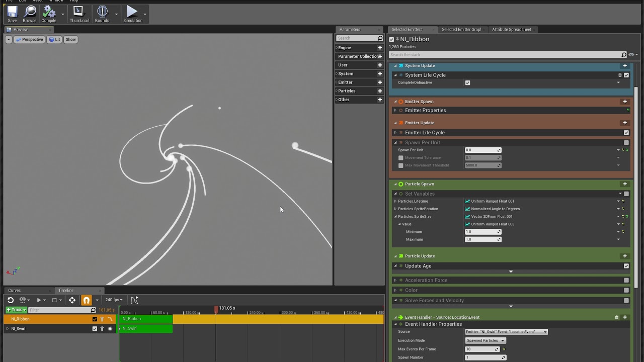Viewport: 644px width, 362px height.
Task: Expand Particles.Lifetime row
Action: pyautogui.click(x=395, y=201)
